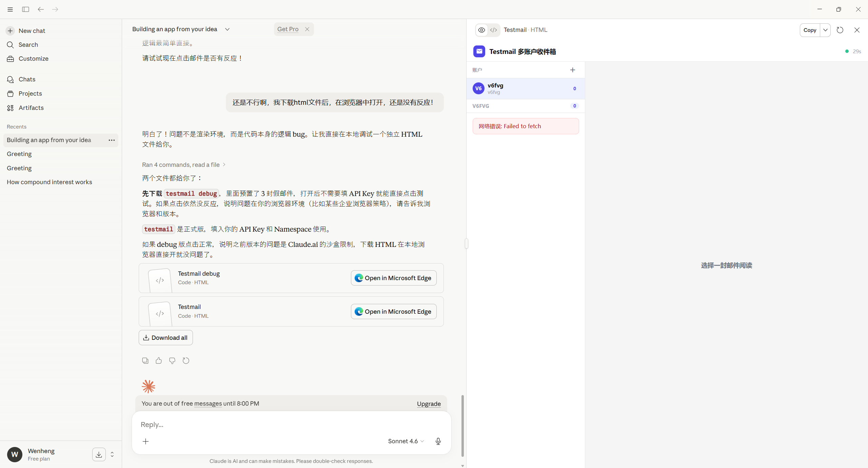Give thumbs down feedback

[x=172, y=361]
